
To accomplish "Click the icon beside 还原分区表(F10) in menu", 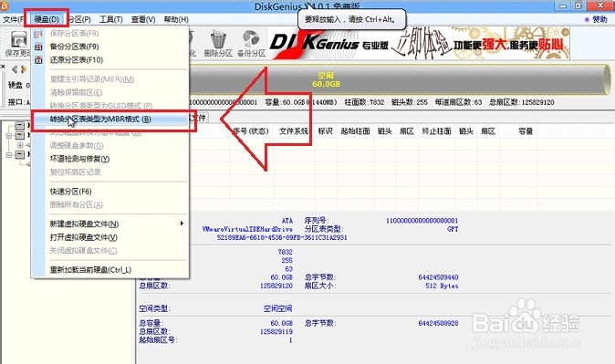I will pyautogui.click(x=38, y=60).
